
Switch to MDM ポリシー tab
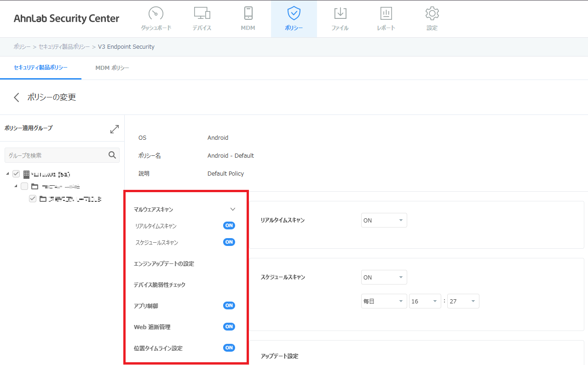(112, 68)
